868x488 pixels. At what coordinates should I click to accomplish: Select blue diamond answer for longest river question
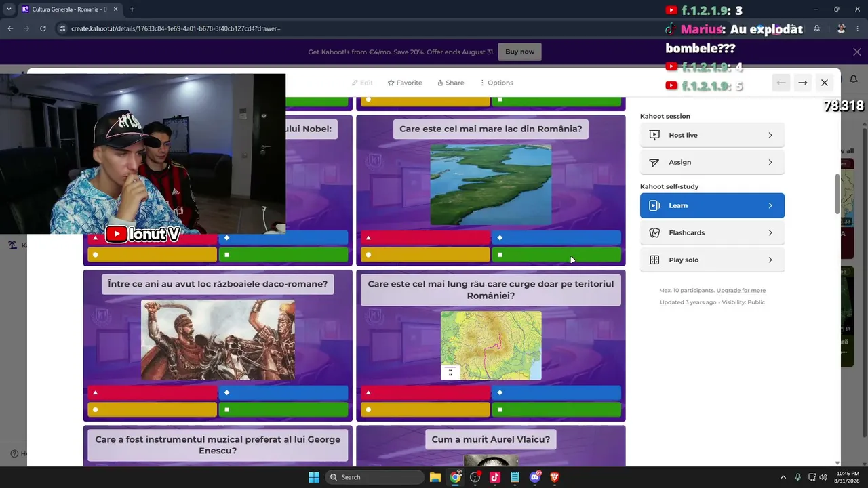click(x=556, y=392)
